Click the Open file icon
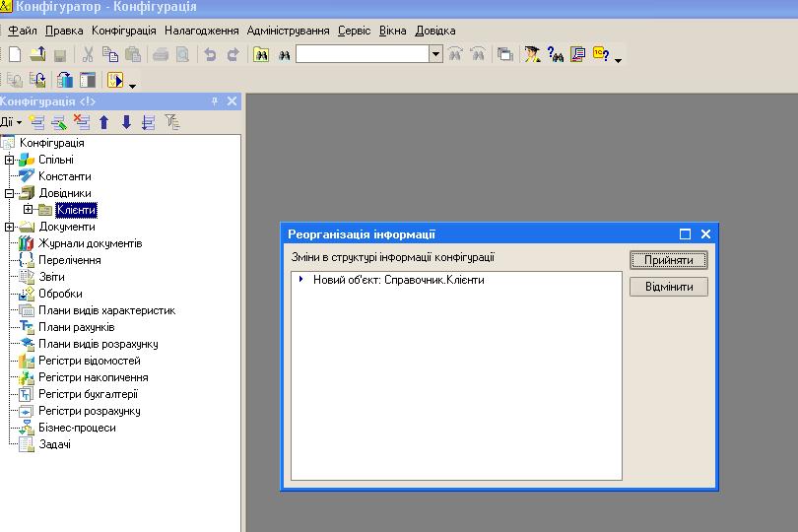Screen dimensions: 798x532 37,54
